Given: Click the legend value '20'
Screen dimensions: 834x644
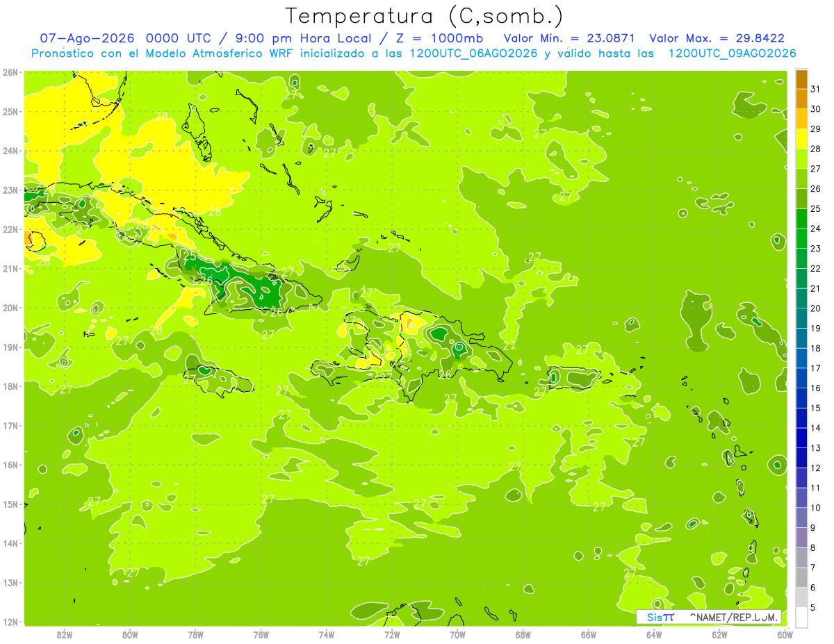Looking at the screenshot, I should click(816, 308).
